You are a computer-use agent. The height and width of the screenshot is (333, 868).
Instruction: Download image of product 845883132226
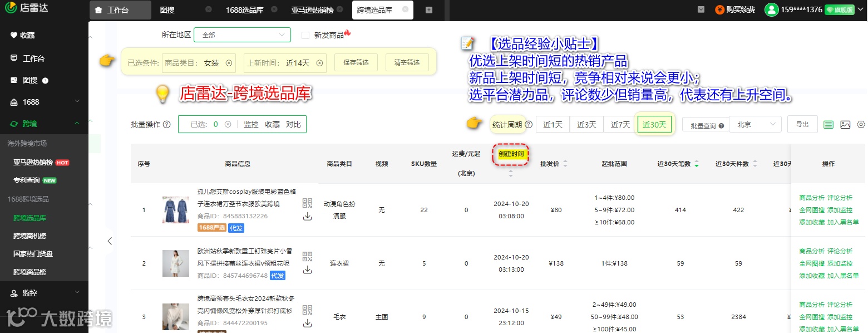tap(307, 216)
